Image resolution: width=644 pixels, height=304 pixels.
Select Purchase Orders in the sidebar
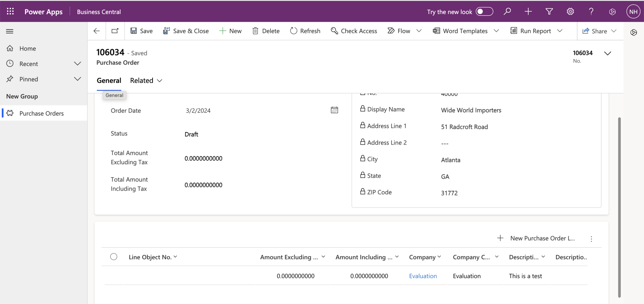pyautogui.click(x=41, y=113)
